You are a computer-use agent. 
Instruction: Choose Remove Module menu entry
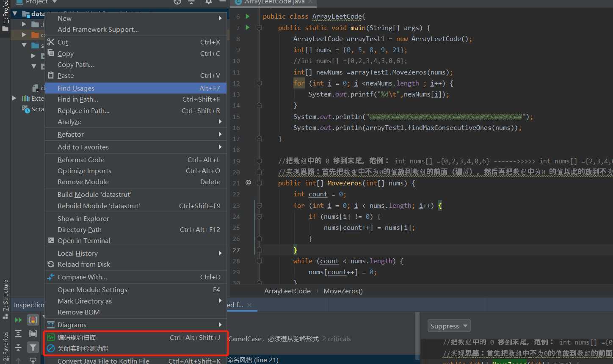(x=136, y=182)
